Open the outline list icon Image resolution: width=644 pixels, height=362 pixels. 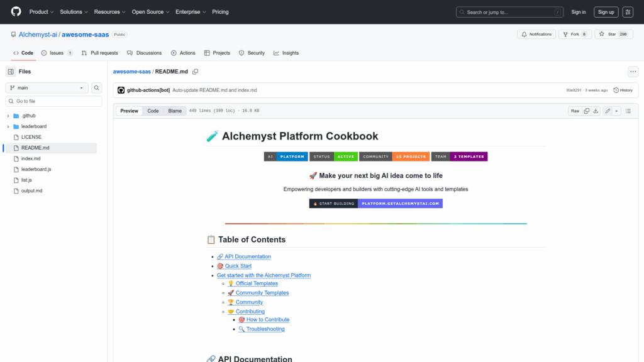coord(628,111)
